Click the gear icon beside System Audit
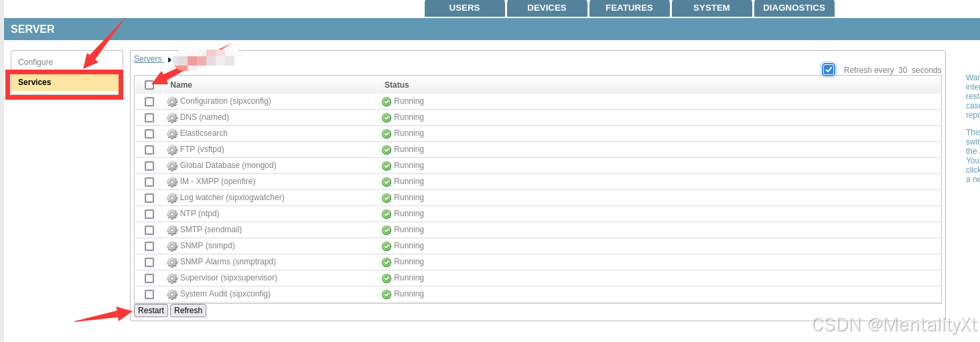Screen dimensions: 980x342 172,294
